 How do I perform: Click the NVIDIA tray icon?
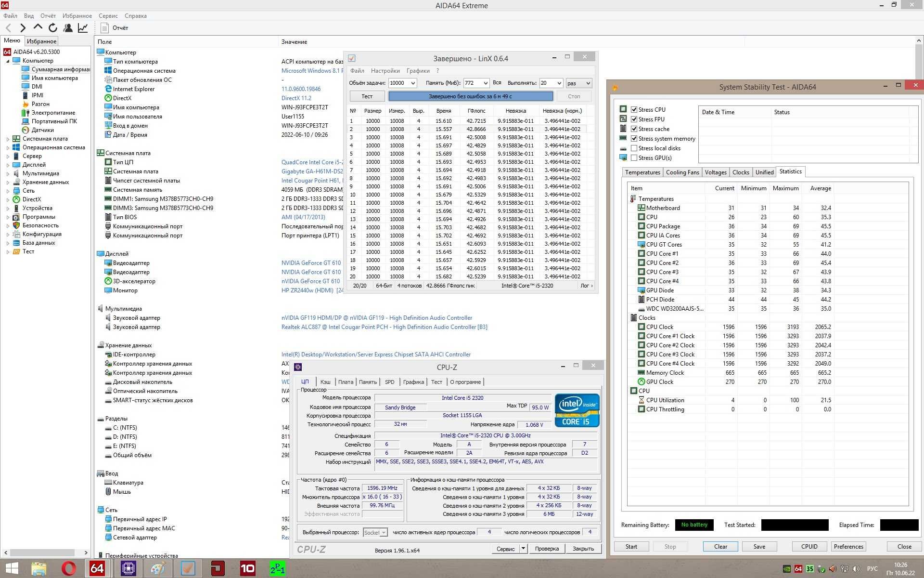point(787,569)
